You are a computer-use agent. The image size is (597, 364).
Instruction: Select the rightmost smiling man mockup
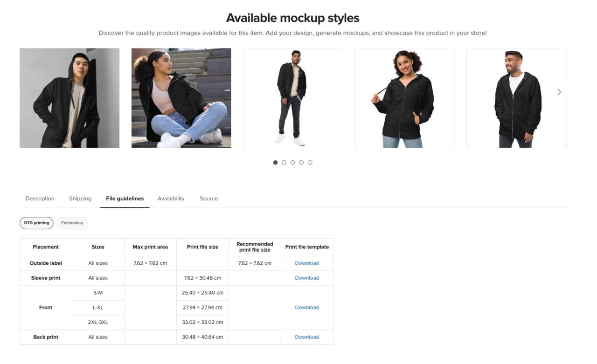517,97
